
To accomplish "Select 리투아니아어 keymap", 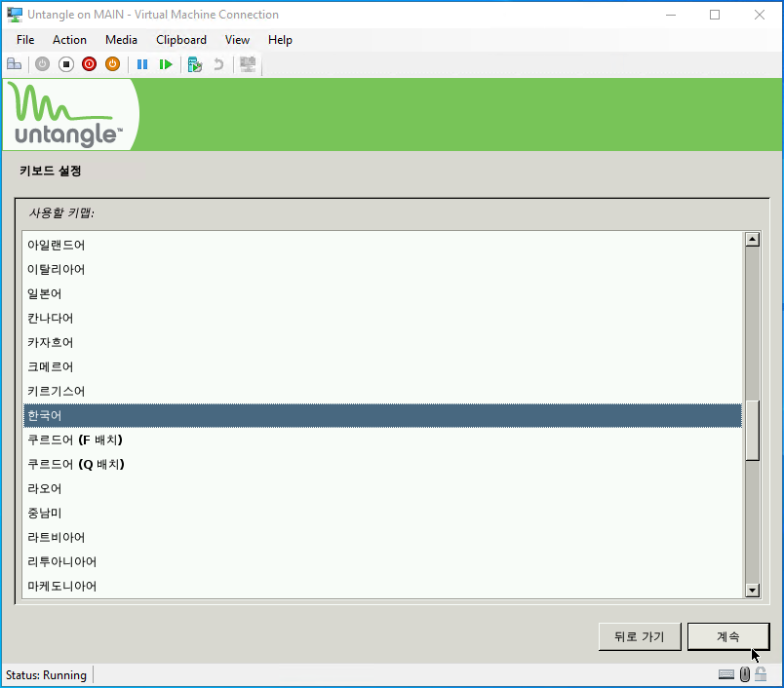I will point(382,561).
